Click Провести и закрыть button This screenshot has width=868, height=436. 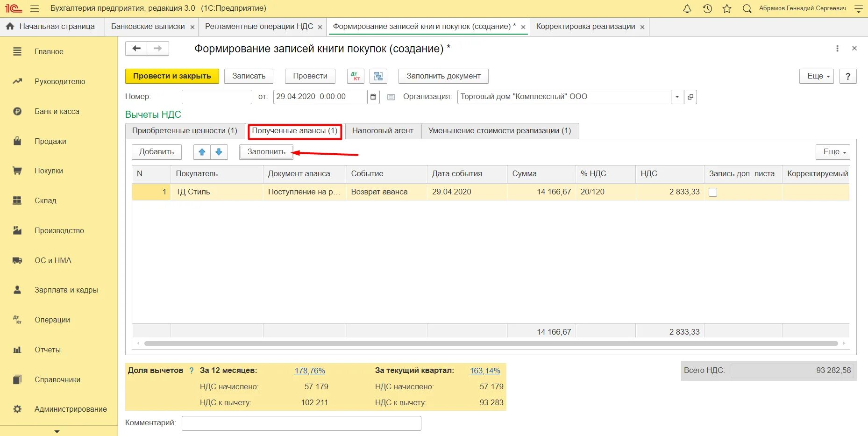click(x=172, y=76)
